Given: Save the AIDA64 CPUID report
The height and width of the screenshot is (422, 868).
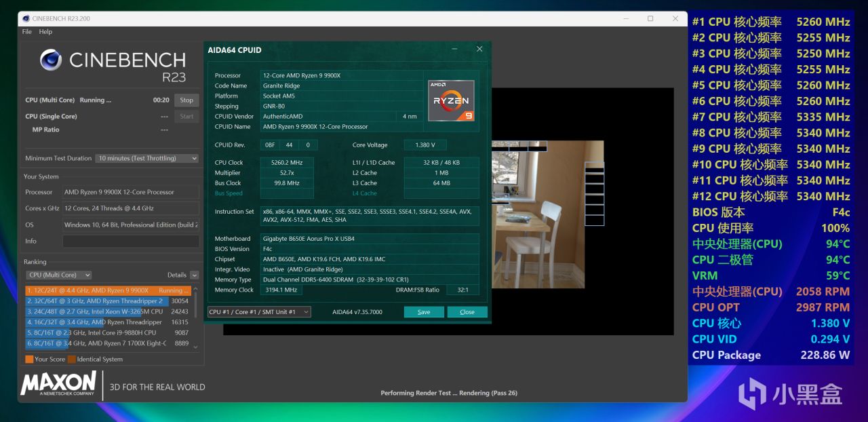Looking at the screenshot, I should pos(424,312).
